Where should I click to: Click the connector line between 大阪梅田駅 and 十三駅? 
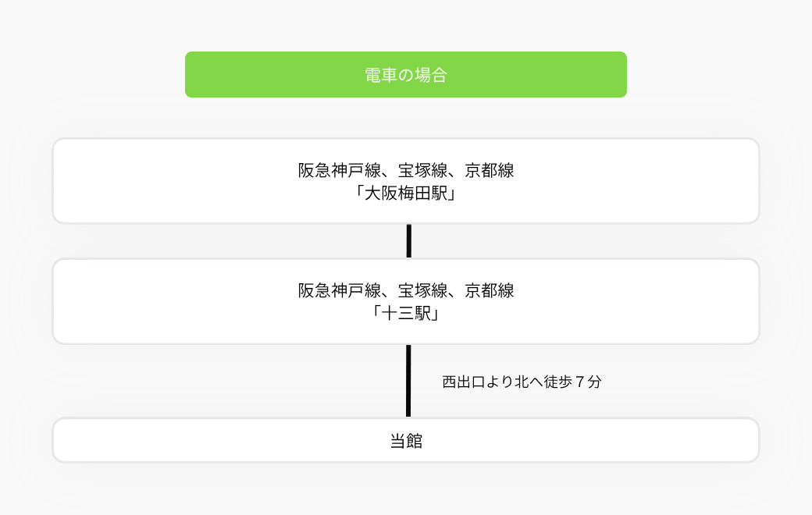409,241
